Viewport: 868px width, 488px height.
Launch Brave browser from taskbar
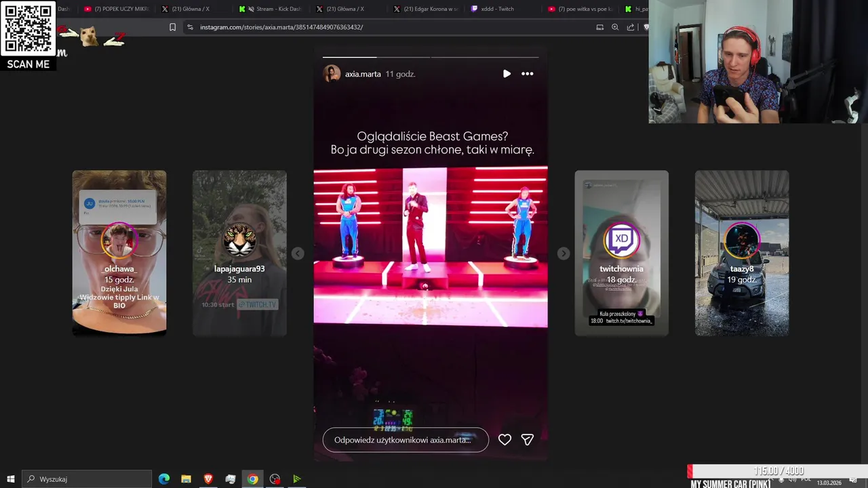coord(208,479)
